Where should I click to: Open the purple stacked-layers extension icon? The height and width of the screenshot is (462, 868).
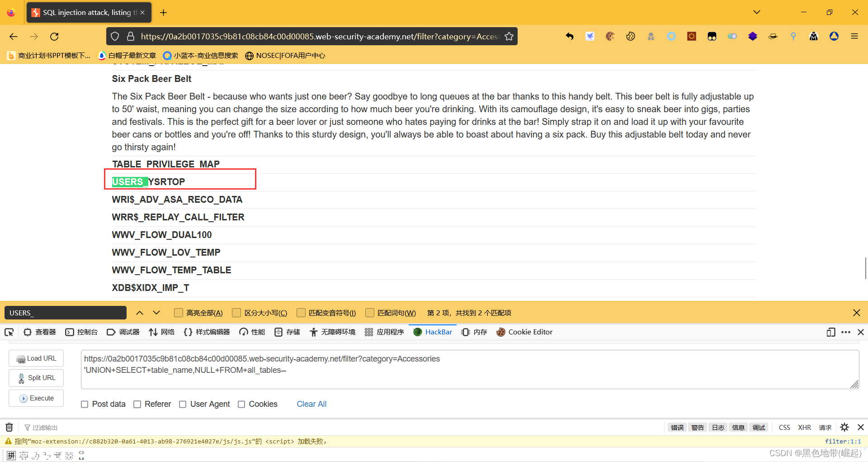click(753, 37)
